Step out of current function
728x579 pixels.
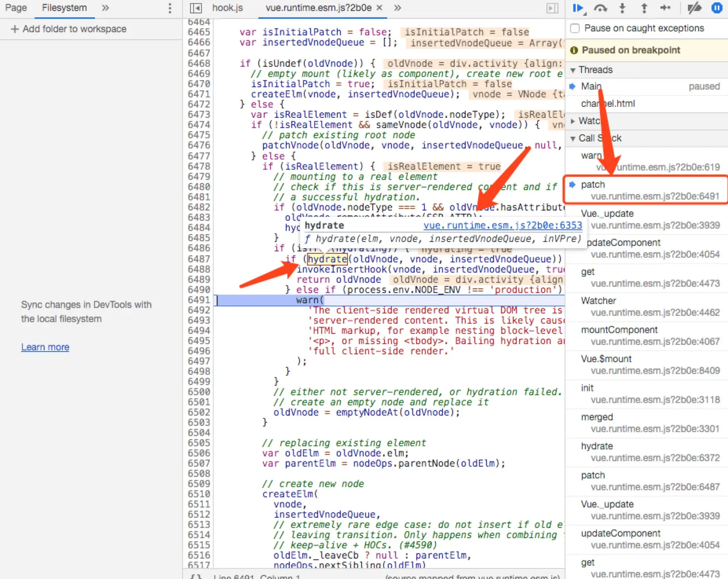click(644, 8)
